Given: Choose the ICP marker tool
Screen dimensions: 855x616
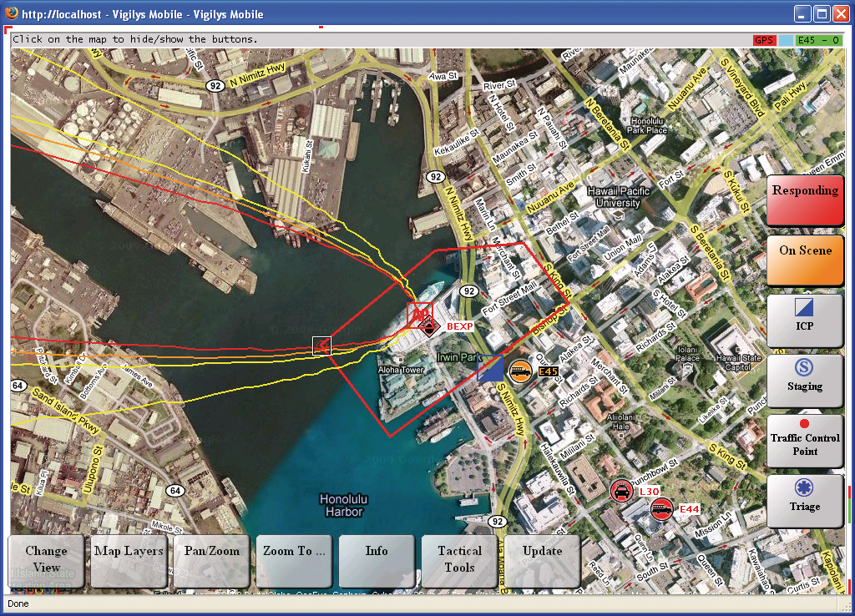Looking at the screenshot, I should 805,321.
